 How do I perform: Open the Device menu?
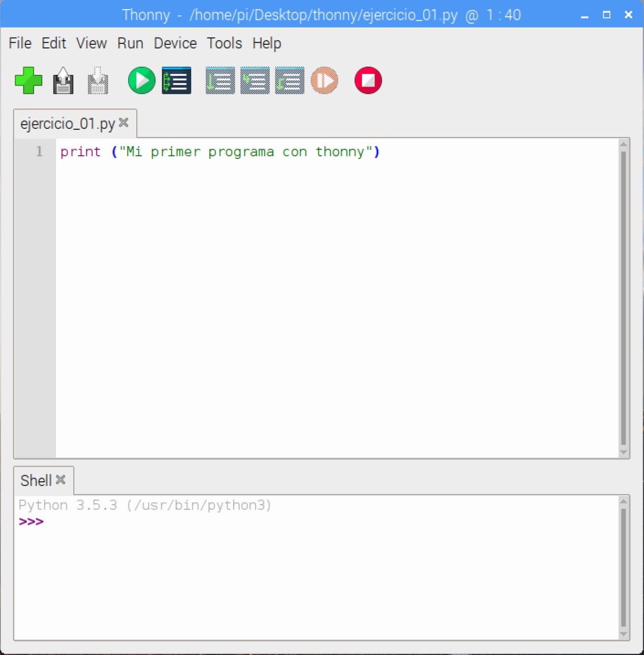pyautogui.click(x=175, y=43)
